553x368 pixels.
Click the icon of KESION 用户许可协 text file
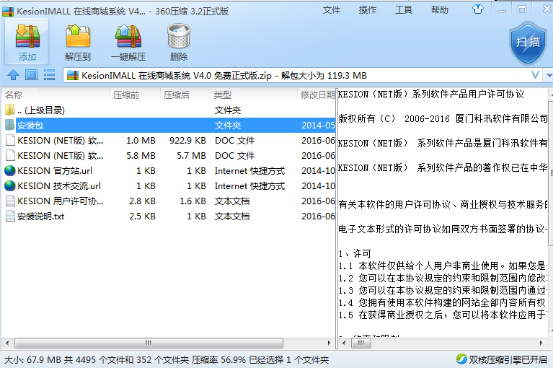(x=11, y=201)
